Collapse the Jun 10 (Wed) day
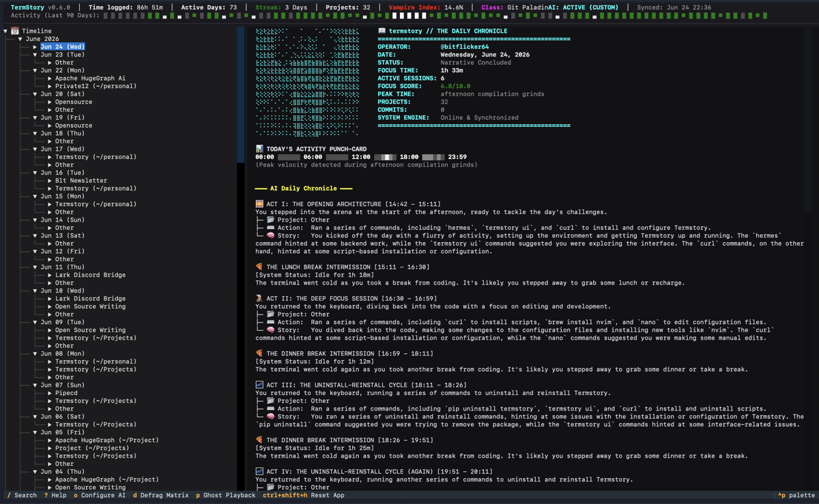Viewport: 819px width, 504px height. pos(35,291)
